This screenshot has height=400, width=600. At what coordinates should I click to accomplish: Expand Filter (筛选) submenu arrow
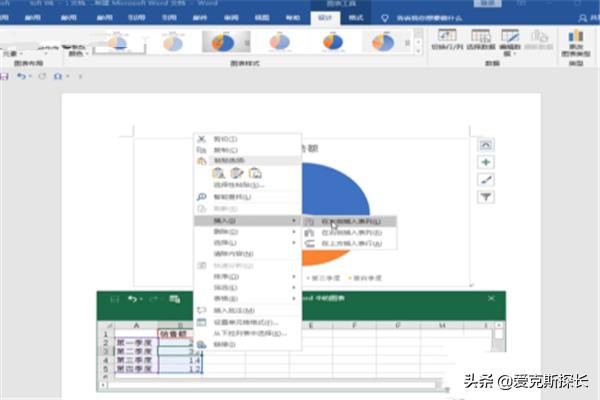(x=294, y=287)
